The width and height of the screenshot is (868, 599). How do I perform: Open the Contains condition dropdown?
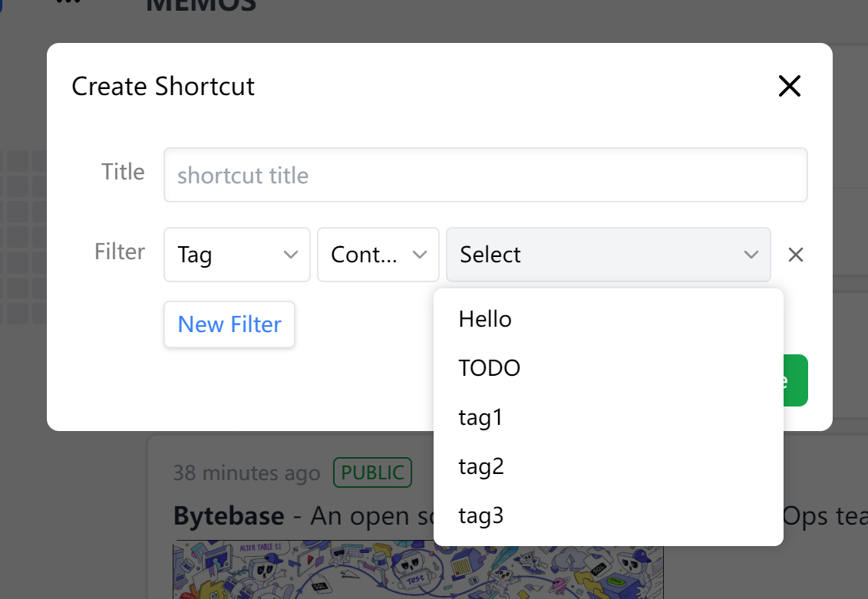coord(378,255)
